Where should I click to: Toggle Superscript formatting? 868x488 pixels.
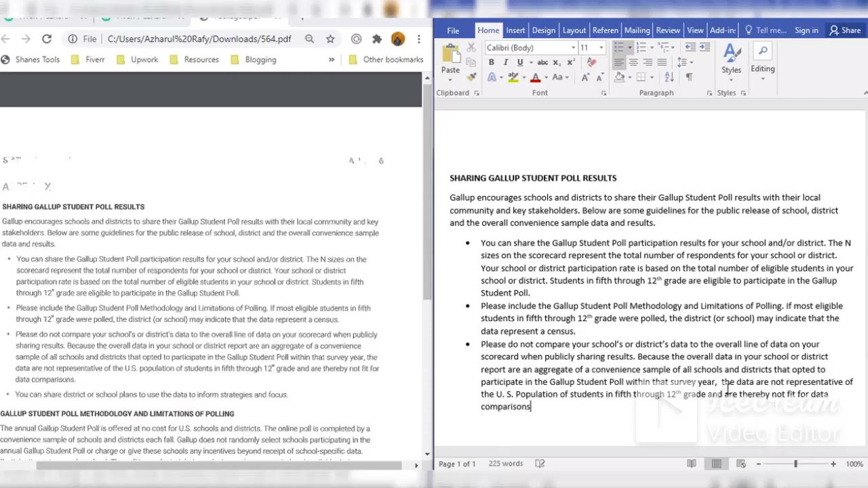point(570,62)
